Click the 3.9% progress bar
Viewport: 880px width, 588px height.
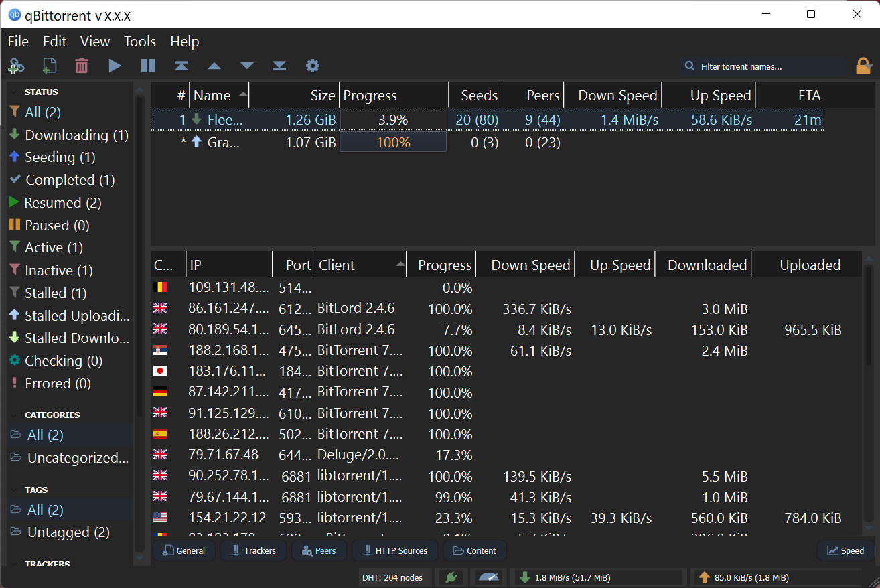(393, 120)
